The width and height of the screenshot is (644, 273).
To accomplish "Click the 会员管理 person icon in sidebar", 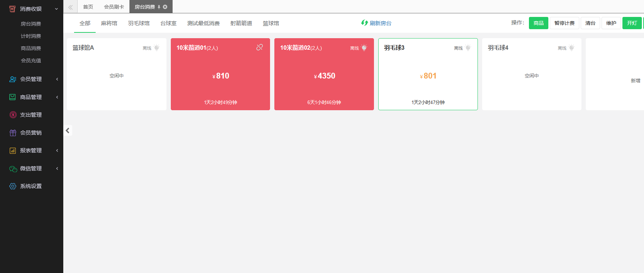I will tap(13, 79).
